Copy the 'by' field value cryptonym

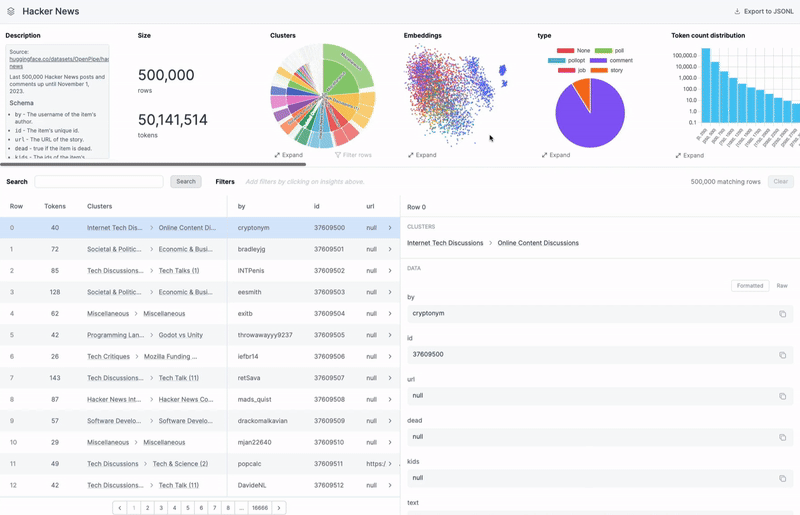coord(782,314)
